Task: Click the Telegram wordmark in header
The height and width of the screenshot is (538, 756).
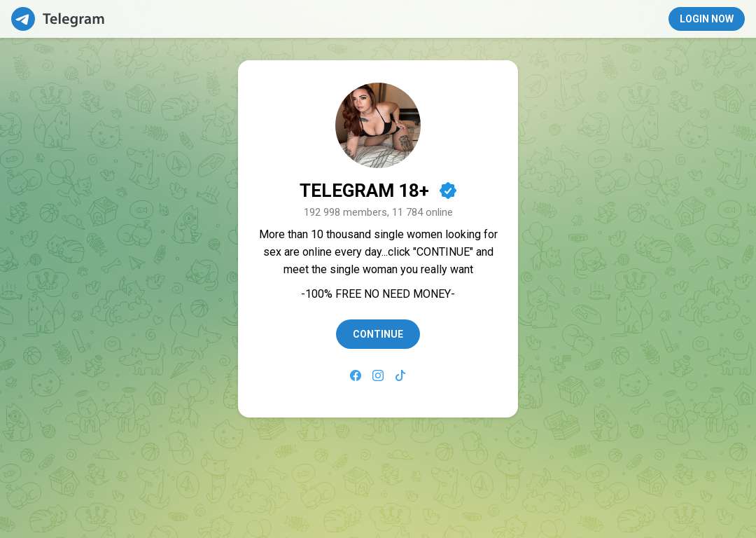Action: click(73, 19)
